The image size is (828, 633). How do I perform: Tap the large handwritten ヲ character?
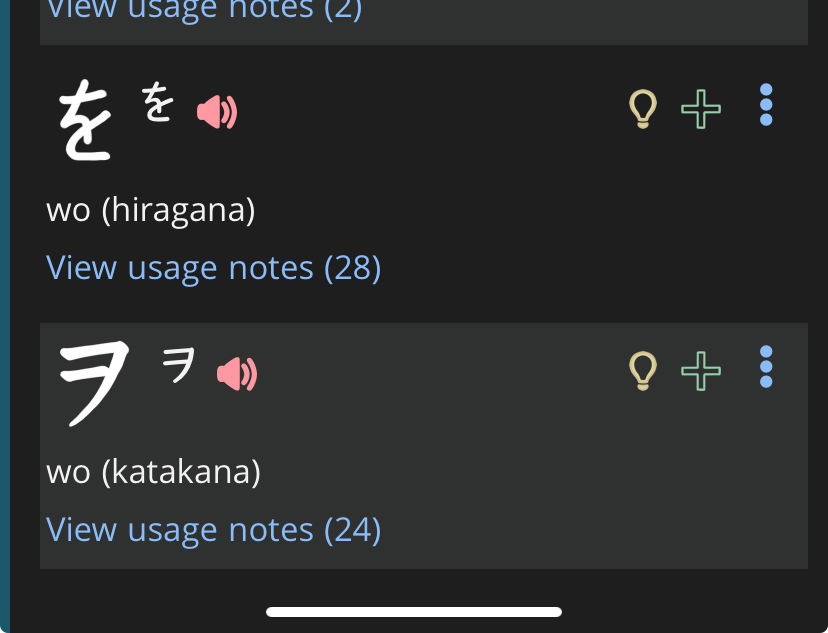tap(94, 380)
